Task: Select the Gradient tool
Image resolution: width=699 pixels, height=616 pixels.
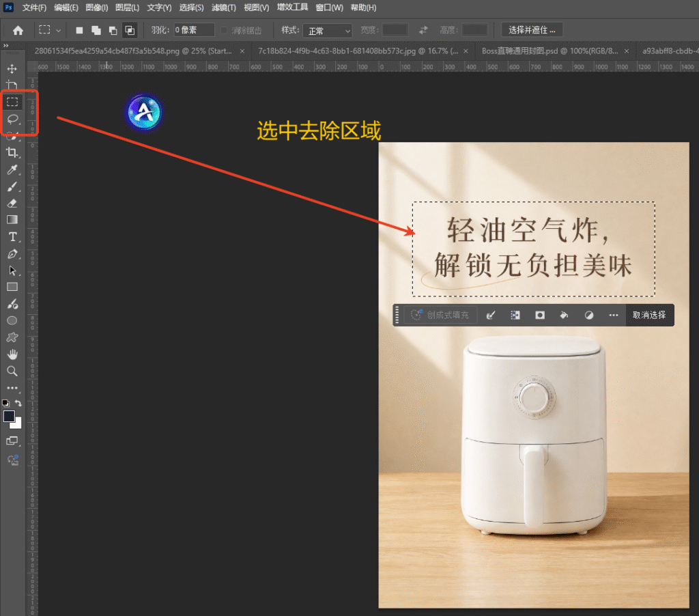Action: 12,220
